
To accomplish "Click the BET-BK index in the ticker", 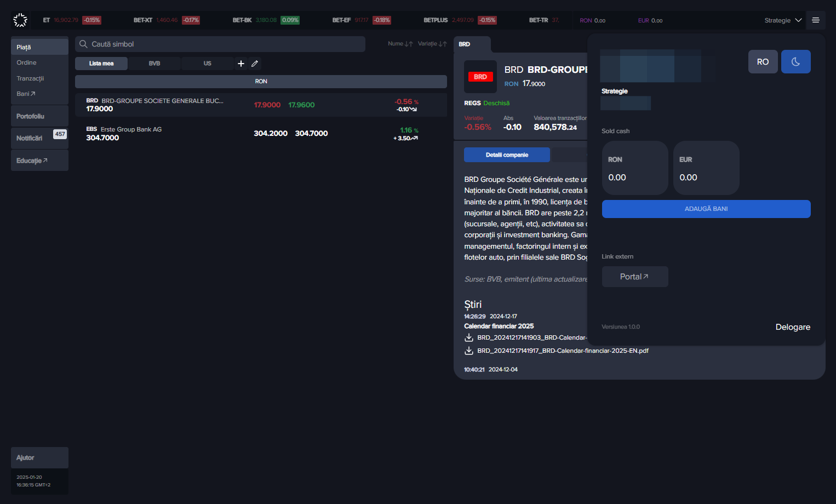I will [x=266, y=20].
